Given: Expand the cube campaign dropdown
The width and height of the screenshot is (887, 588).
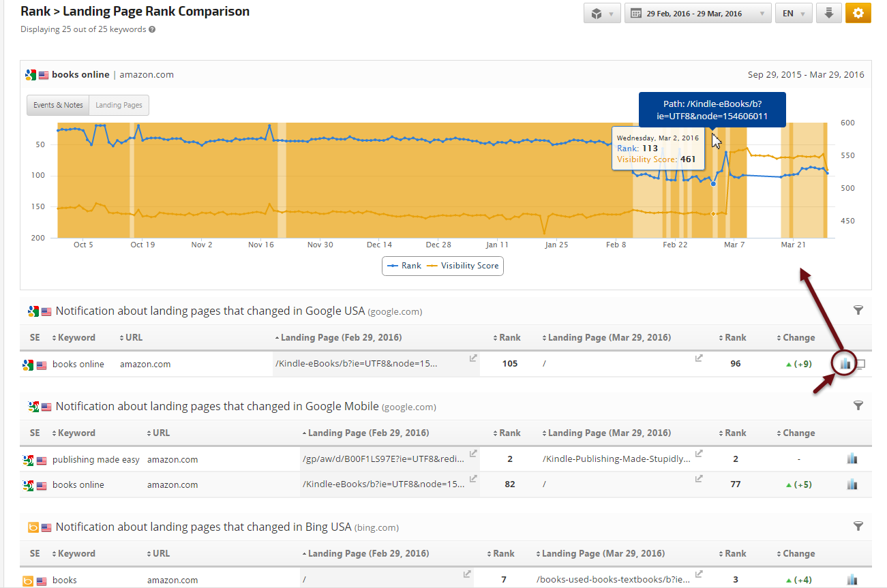Looking at the screenshot, I should click(601, 13).
